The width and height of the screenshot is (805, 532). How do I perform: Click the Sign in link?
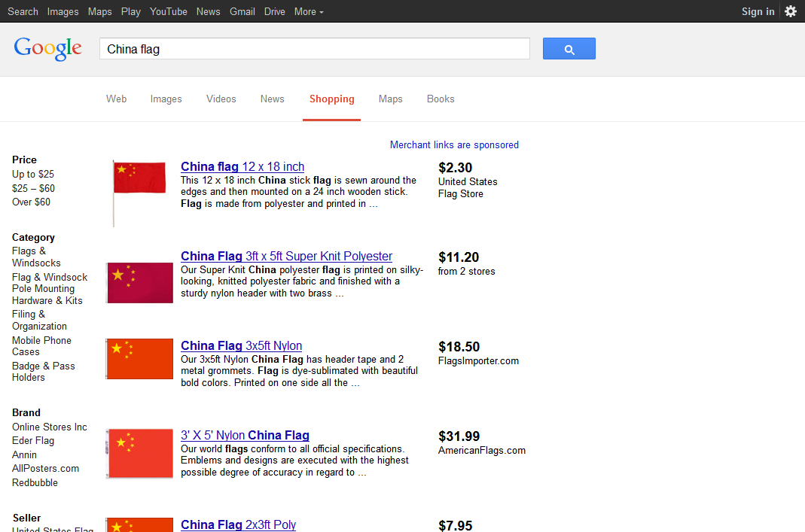758,11
